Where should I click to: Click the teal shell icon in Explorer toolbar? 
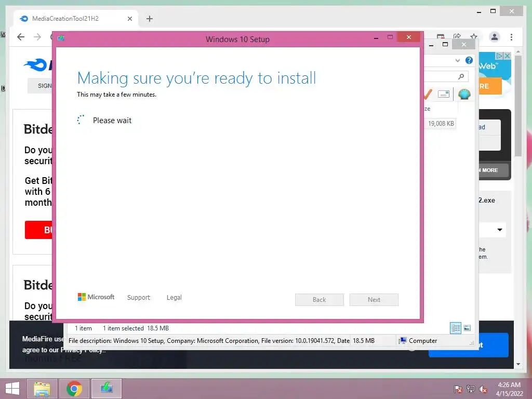pyautogui.click(x=464, y=94)
